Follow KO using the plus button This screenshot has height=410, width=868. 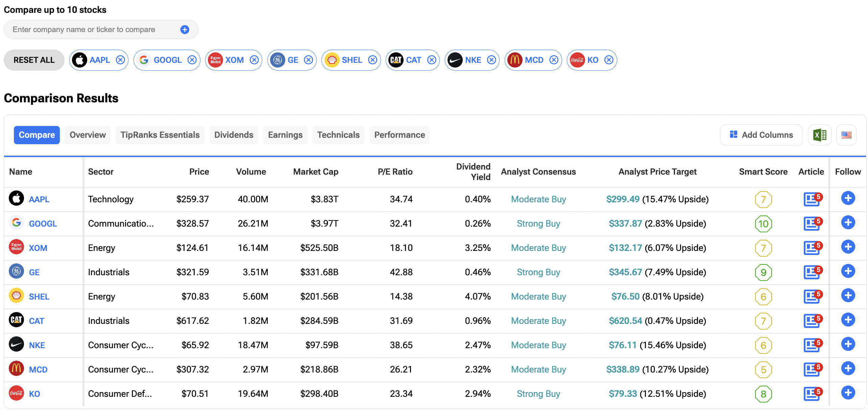click(848, 393)
